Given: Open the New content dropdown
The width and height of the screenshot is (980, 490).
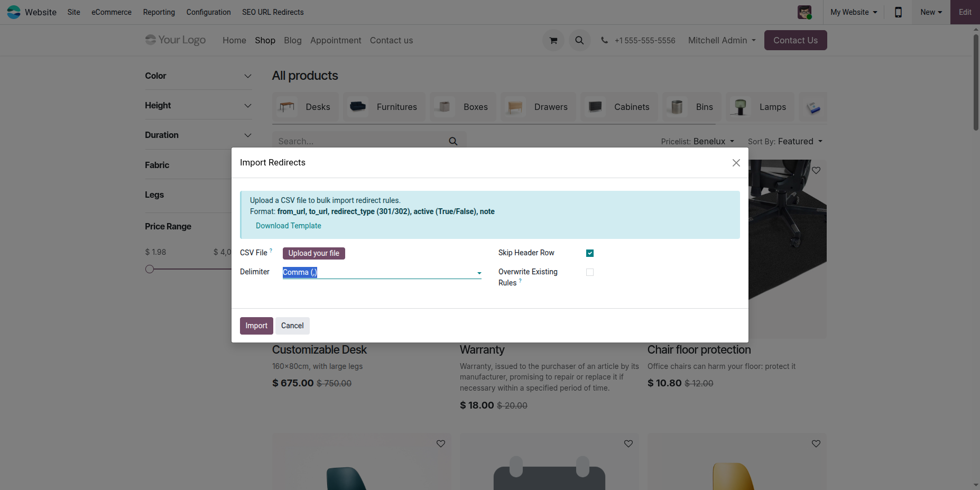Looking at the screenshot, I should coord(931,12).
